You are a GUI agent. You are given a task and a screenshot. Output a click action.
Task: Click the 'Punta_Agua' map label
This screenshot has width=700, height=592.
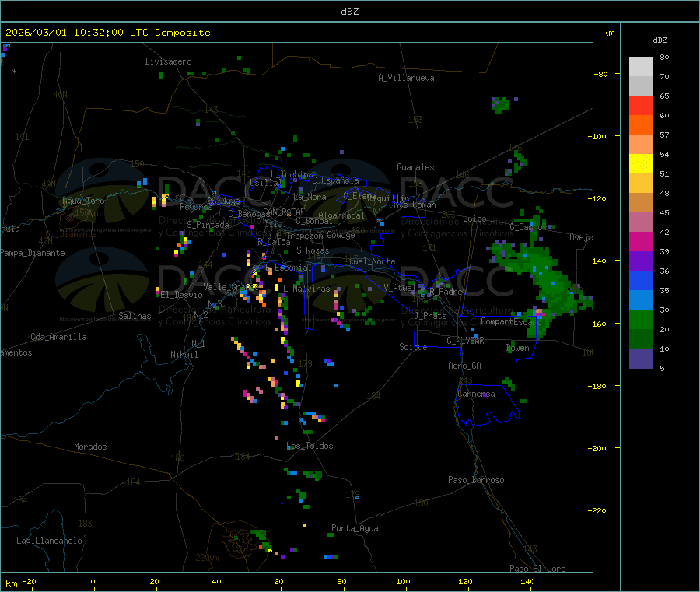point(355,528)
